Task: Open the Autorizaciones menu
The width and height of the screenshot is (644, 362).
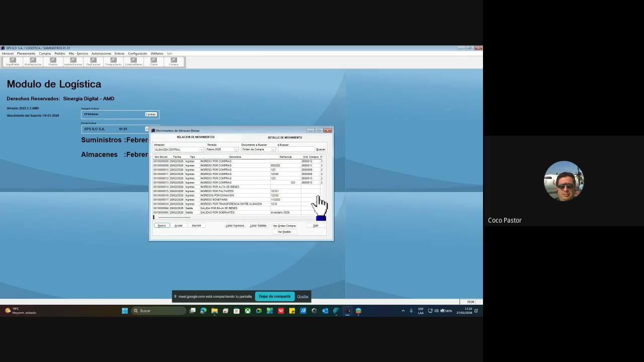Action: tap(101, 53)
